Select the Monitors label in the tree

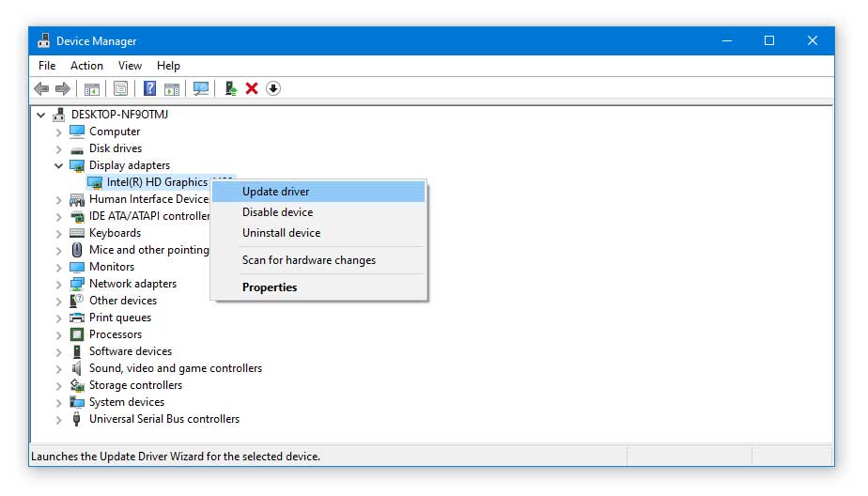tap(112, 267)
